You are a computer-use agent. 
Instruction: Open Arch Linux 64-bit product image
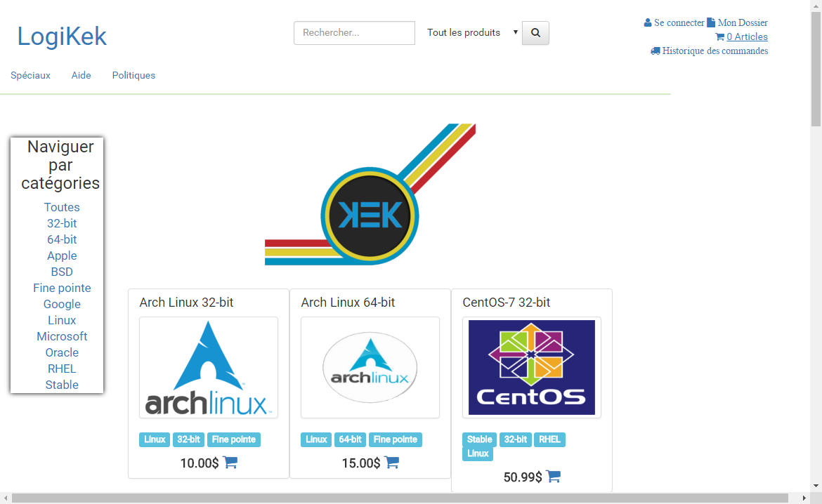370,367
